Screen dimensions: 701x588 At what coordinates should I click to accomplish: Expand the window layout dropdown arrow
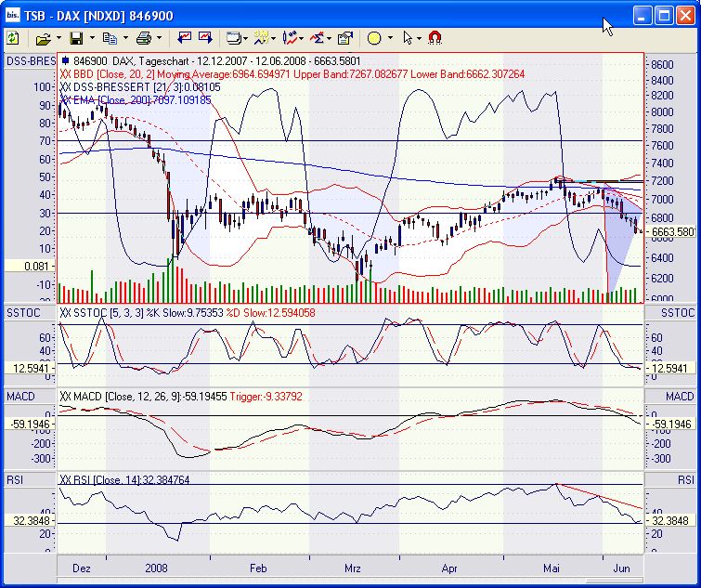pos(245,39)
